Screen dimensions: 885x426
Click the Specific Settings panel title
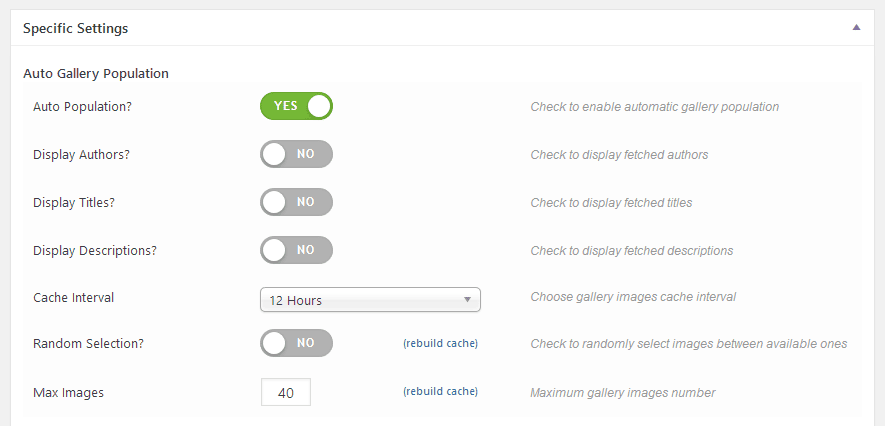pyautogui.click(x=75, y=28)
